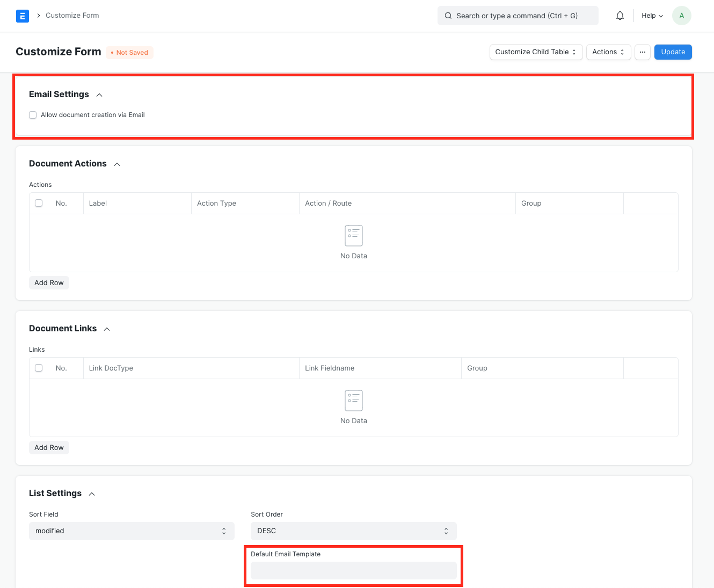Open the user avatar menu
The width and height of the screenshot is (714, 588).
click(681, 16)
